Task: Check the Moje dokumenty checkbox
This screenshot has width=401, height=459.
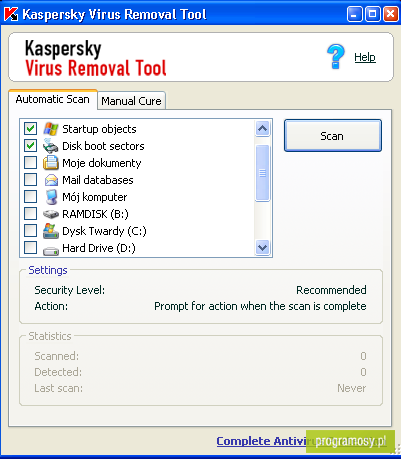Action: coord(30,163)
